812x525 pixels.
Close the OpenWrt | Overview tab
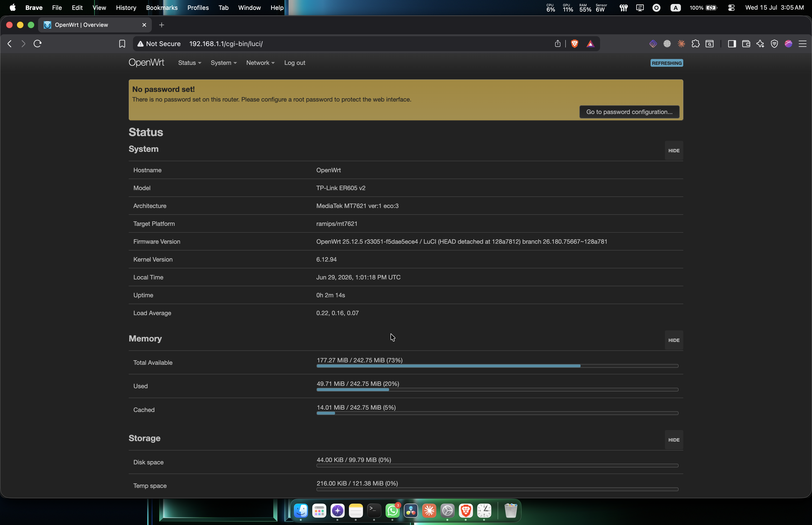pyautogui.click(x=144, y=25)
